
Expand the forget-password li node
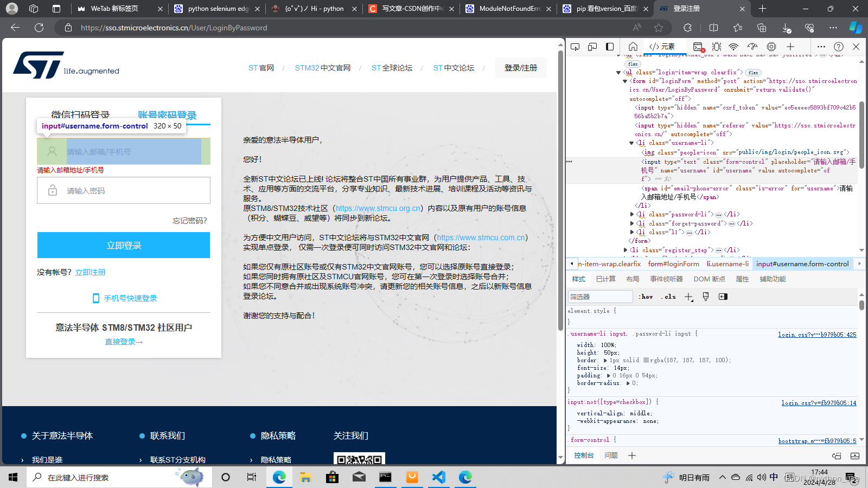(632, 223)
